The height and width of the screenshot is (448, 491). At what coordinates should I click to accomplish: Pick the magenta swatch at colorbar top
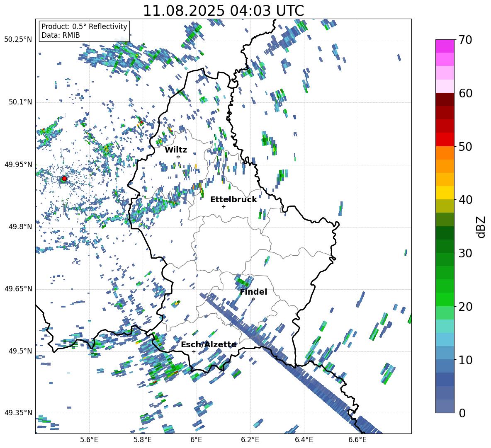pos(445,46)
